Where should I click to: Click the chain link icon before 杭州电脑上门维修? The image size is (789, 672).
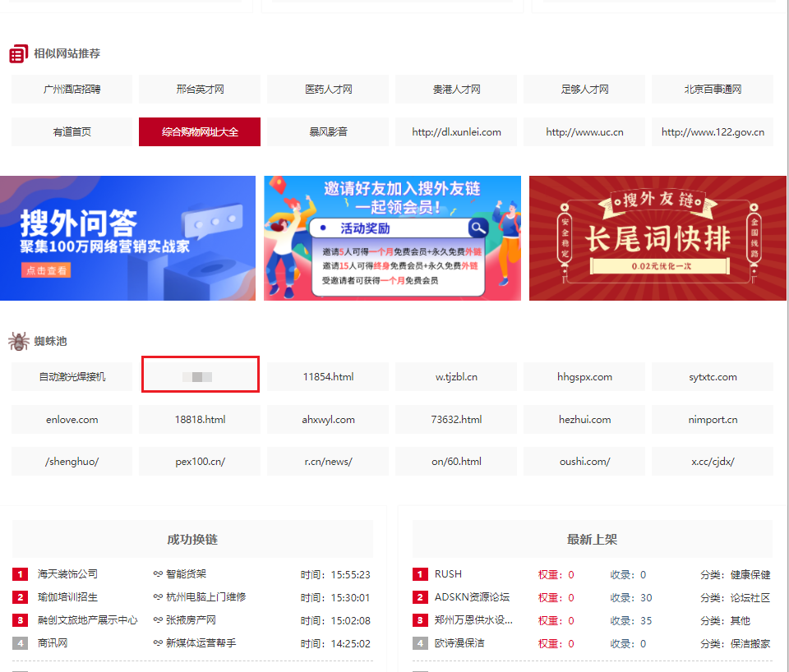tap(158, 597)
